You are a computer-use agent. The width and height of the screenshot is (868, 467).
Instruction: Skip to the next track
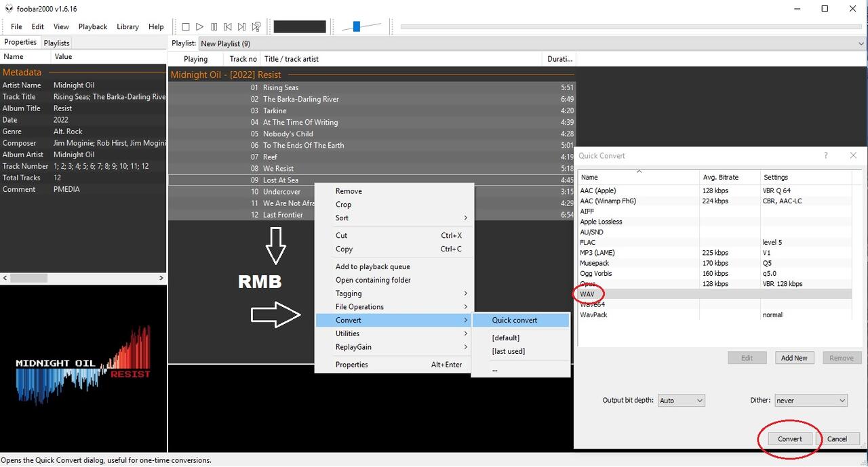click(242, 26)
